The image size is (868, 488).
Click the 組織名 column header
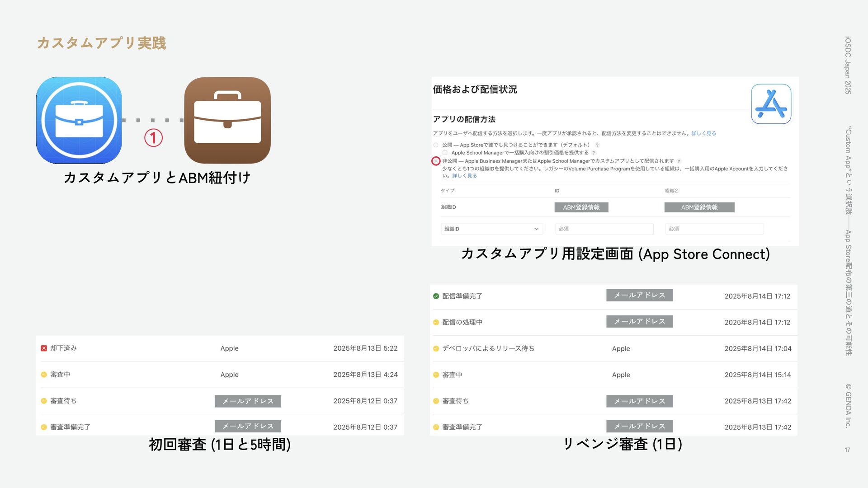point(672,191)
